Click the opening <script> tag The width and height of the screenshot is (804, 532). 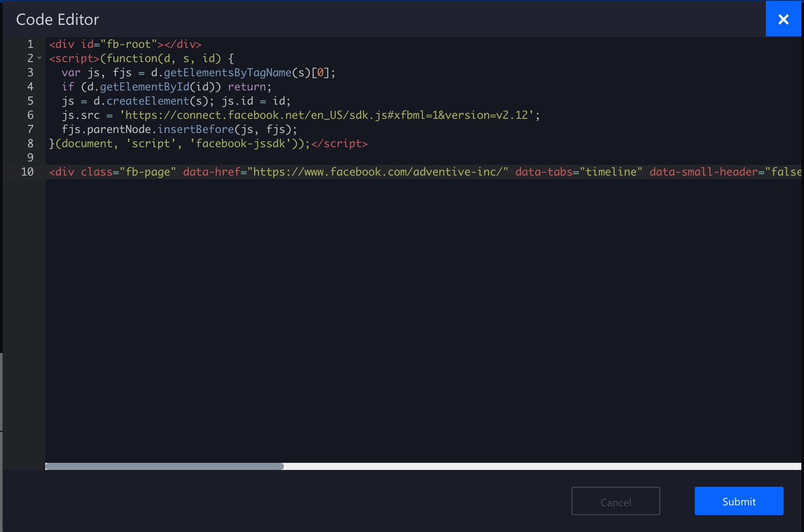point(75,59)
